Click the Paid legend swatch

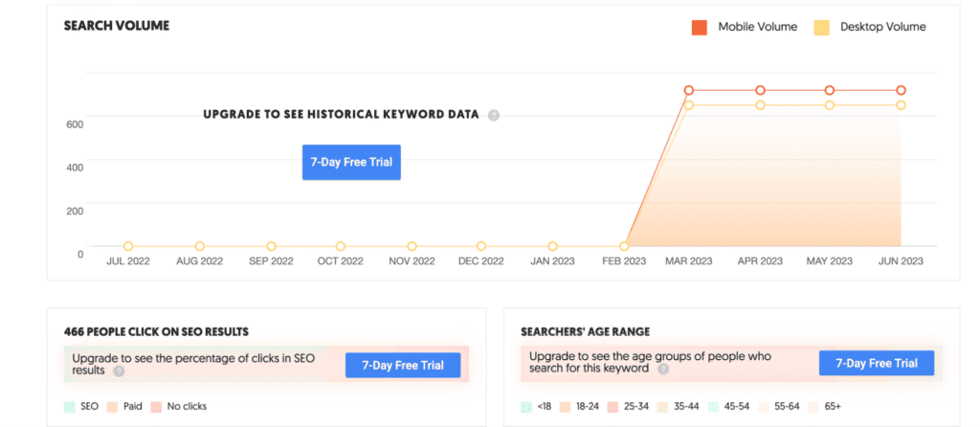[113, 406]
